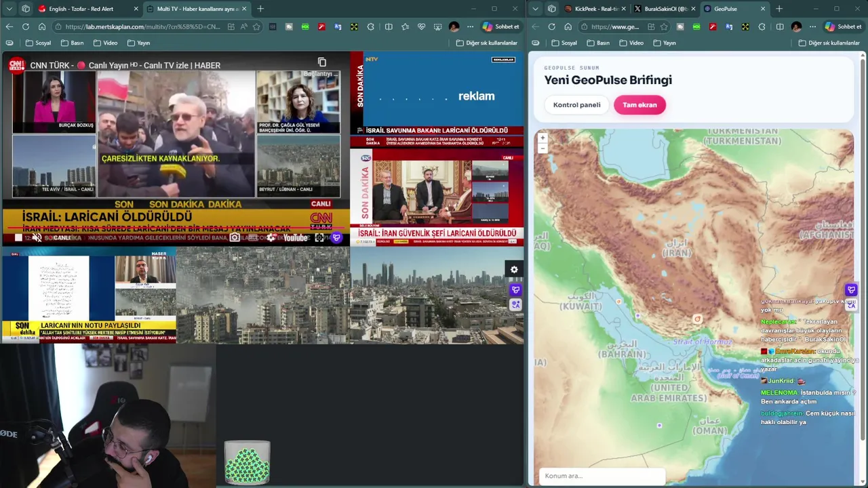Viewport: 868px width, 488px height.
Task: Open settings and more menu in left browser
Action: pos(470,26)
